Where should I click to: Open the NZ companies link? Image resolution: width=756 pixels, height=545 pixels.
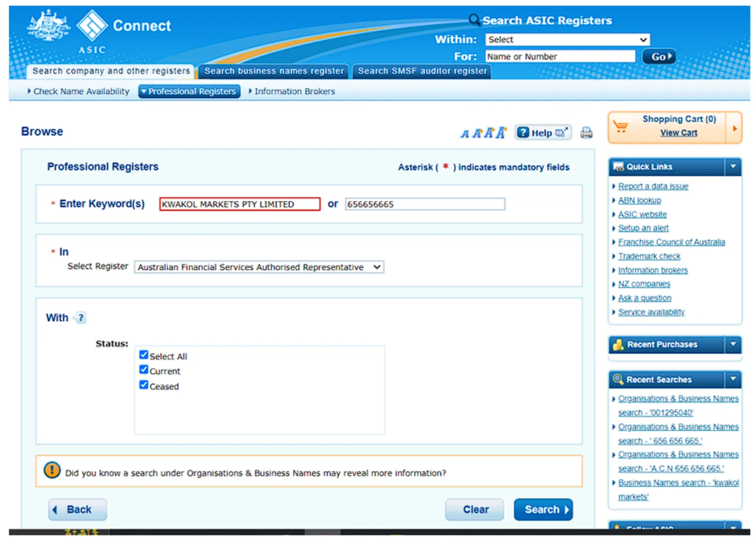644,284
